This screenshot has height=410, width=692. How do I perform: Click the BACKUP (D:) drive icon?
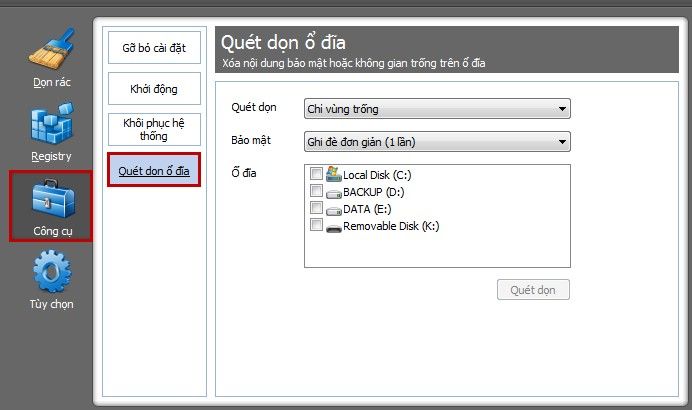pyautogui.click(x=334, y=193)
